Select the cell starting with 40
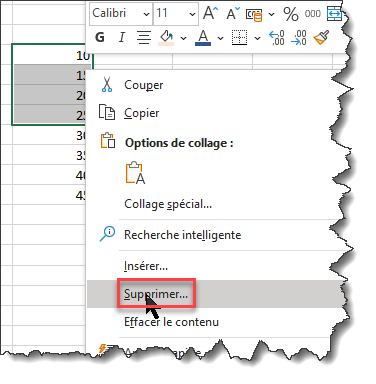 49,175
